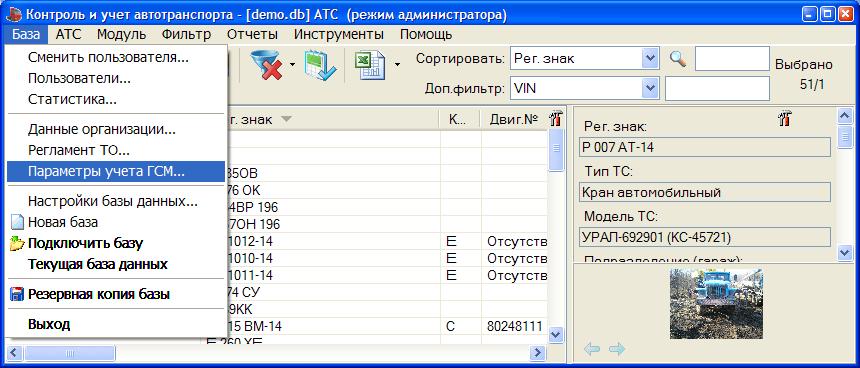Select Текущая база данных menu entry
860x368 pixels.
point(116,264)
